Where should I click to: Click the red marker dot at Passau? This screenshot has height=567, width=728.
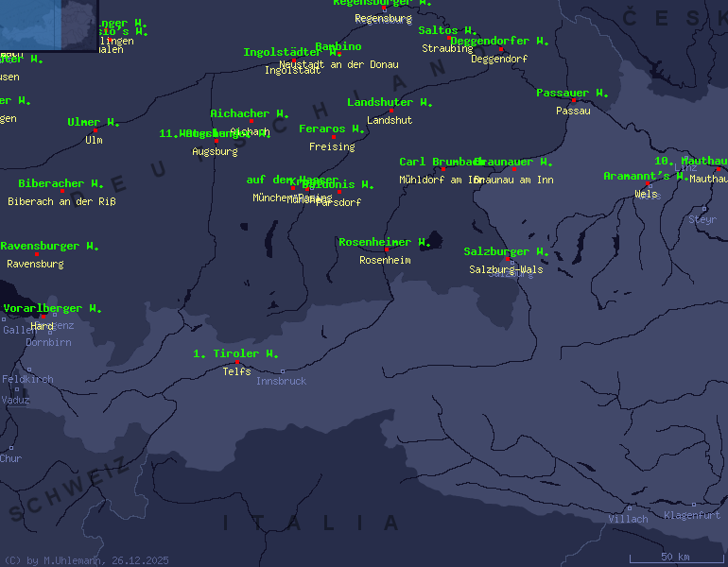click(x=573, y=99)
